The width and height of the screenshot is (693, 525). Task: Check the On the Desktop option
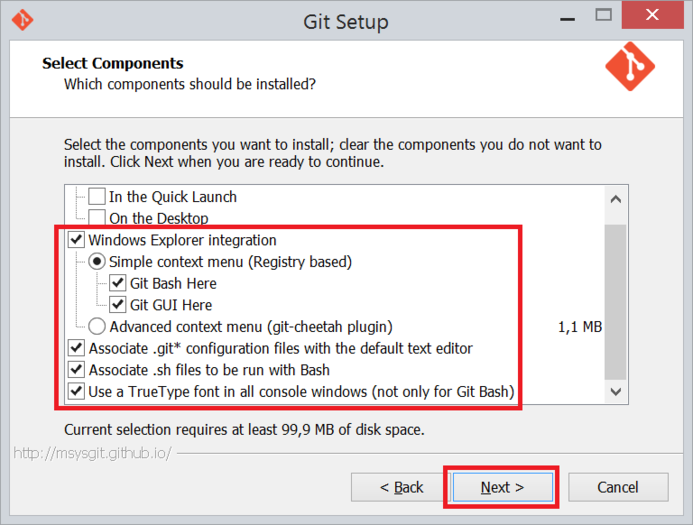pyautogui.click(x=97, y=218)
